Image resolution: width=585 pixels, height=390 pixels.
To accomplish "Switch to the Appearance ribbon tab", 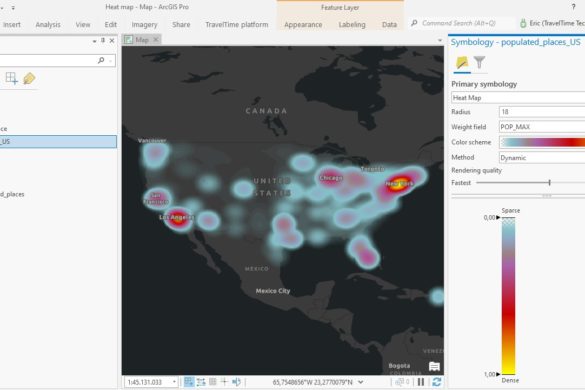I will point(303,25).
